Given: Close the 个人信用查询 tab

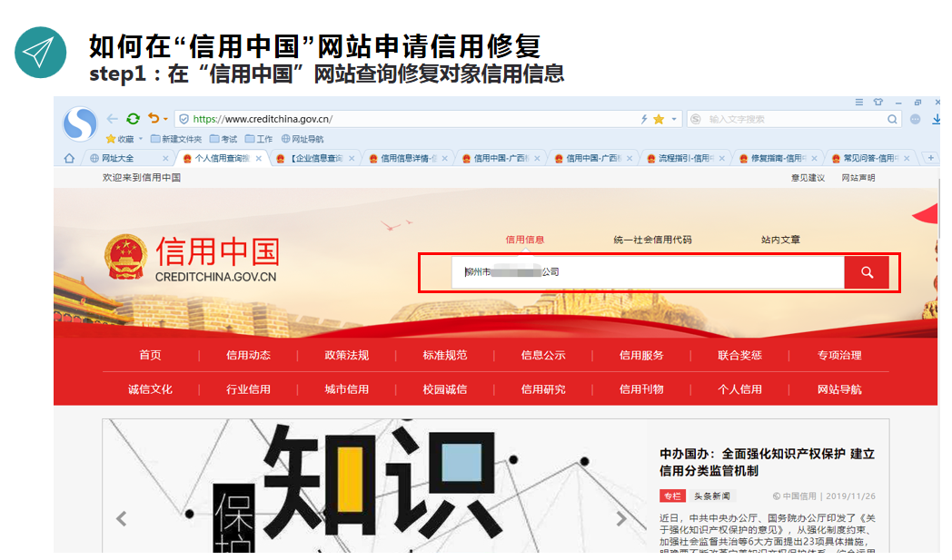Looking at the screenshot, I should click(259, 158).
